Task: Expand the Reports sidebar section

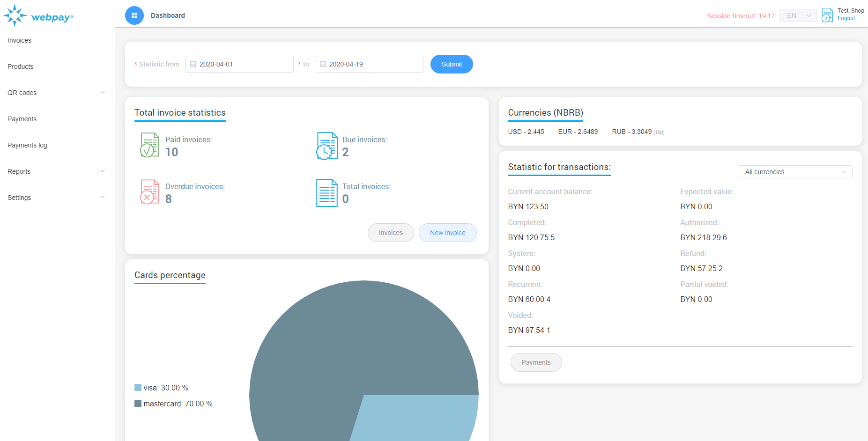Action: (56, 171)
